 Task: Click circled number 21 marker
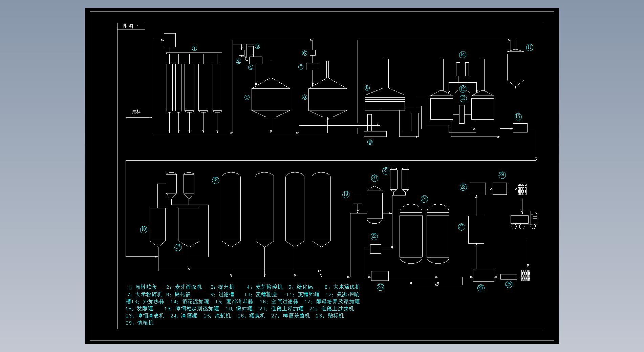pos(386,171)
